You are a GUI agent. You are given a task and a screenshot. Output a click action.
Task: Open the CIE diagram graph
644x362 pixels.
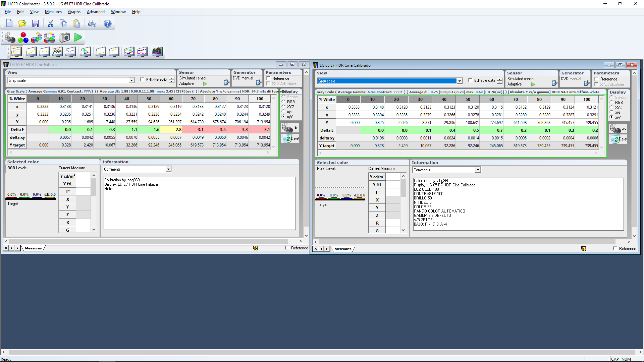[x=86, y=52]
